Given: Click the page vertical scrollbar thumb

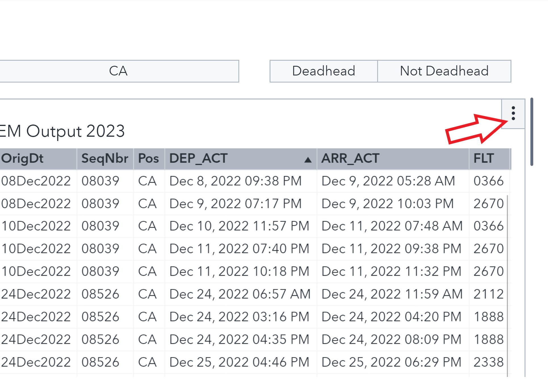Looking at the screenshot, I should 532,132.
